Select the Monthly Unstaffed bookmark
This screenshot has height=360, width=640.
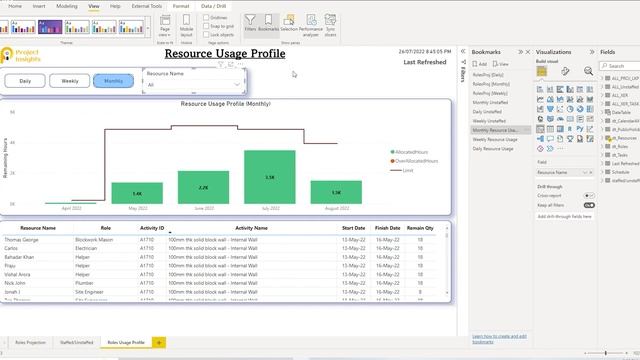coord(490,102)
